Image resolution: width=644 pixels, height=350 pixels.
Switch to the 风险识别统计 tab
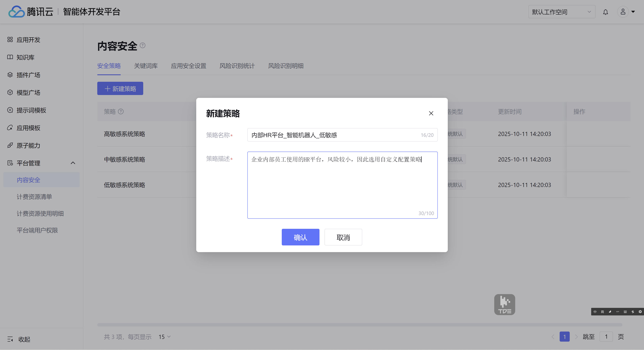click(x=237, y=66)
